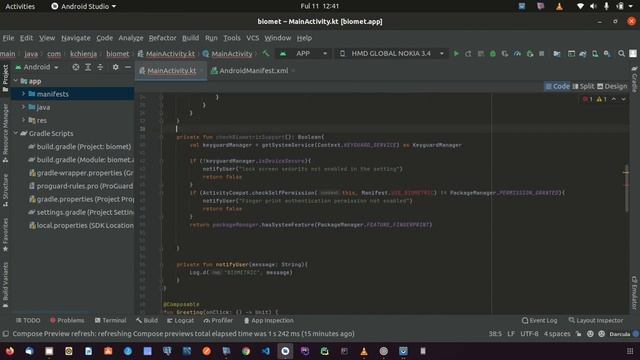640x360 pixels.
Task: Open the Layout Inspector
Action: pos(596,320)
